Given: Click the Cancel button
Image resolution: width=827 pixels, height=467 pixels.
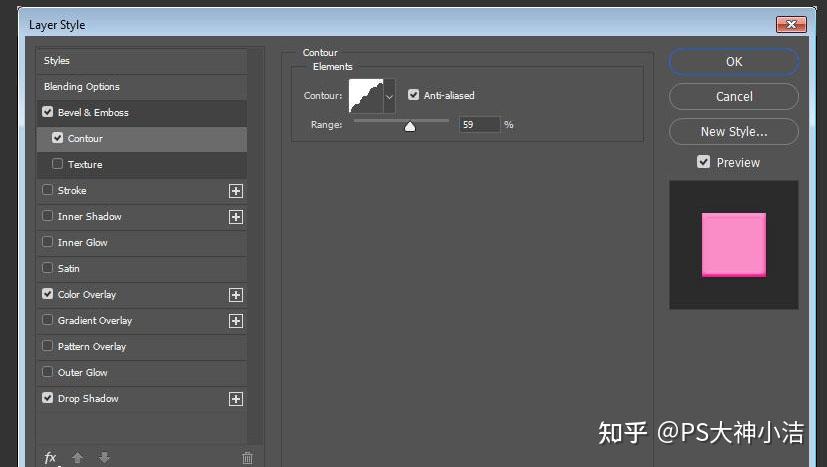Looking at the screenshot, I should point(734,97).
